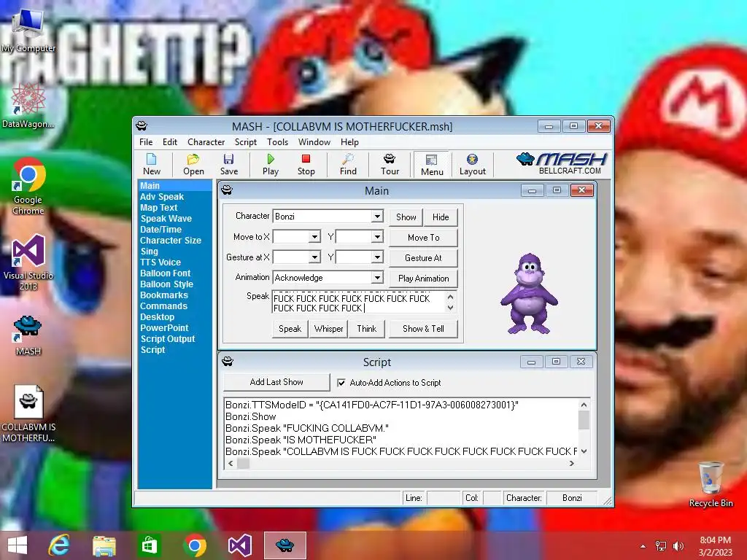Click the Layout toolbar icon

pyautogui.click(x=472, y=164)
